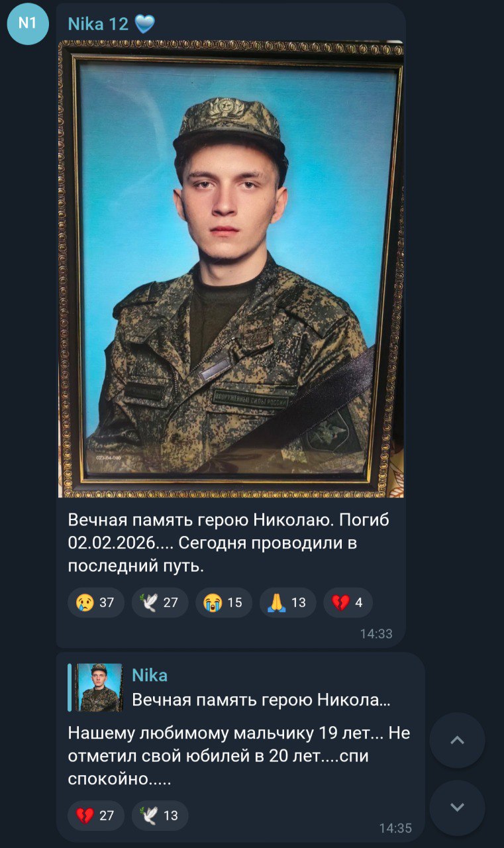Jump to previous message with up chevron
504x848 pixels.
click(457, 741)
